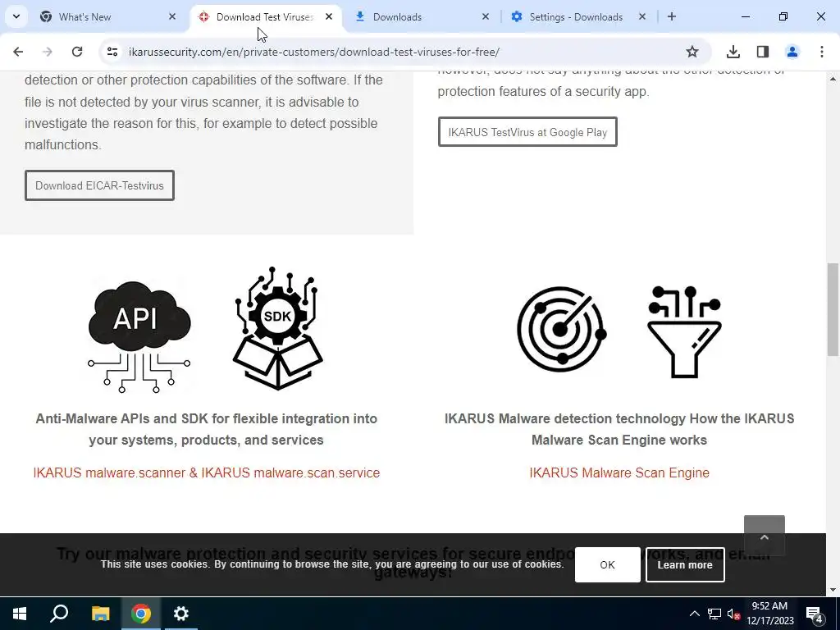The image size is (840, 630).
Task: Click the Download EICAR-Testvirus button
Action: (99, 185)
